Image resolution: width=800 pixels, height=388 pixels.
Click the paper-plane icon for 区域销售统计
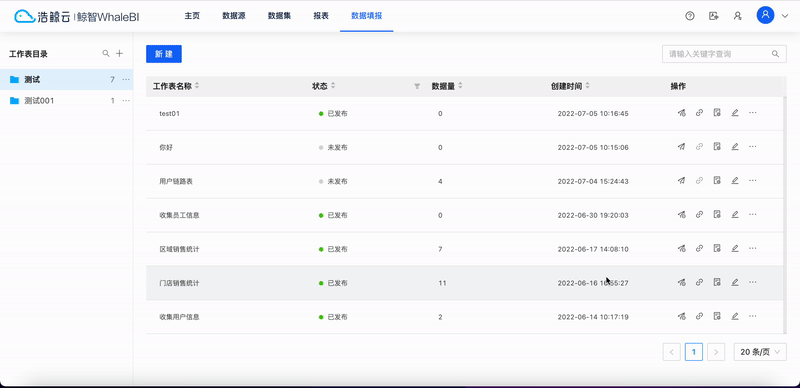point(681,248)
